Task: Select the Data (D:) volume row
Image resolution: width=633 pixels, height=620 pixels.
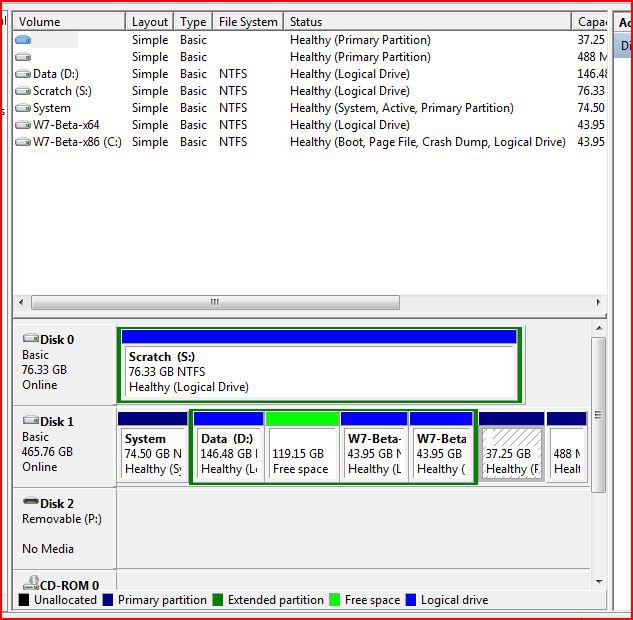Action: 310,74
